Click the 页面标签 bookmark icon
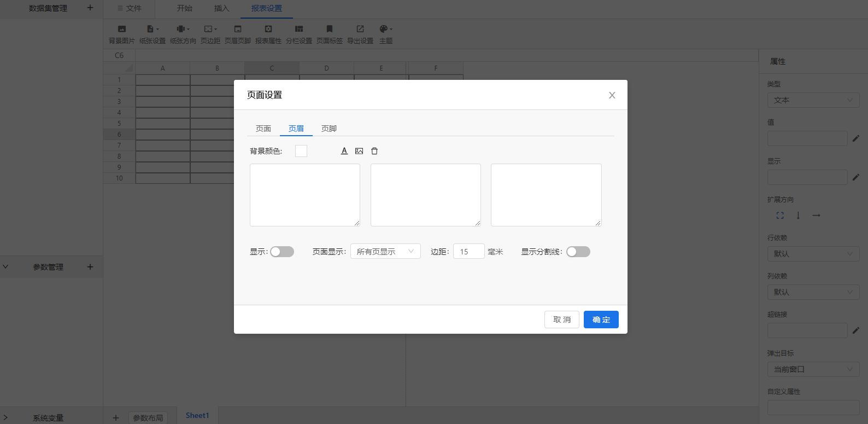Image resolution: width=868 pixels, height=424 pixels. 330,29
